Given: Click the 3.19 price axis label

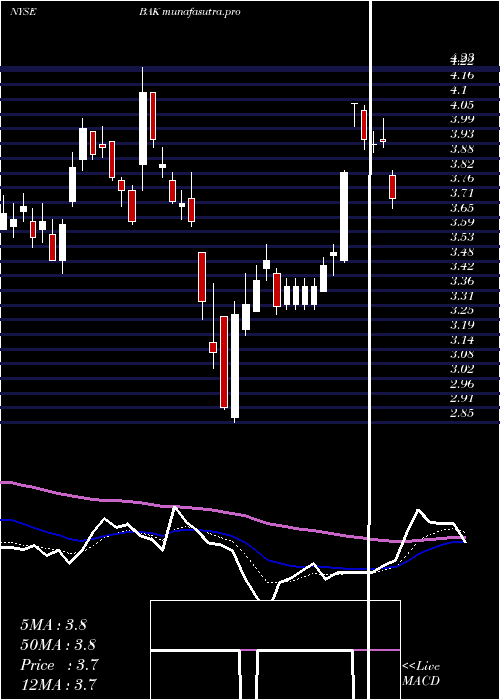Looking at the screenshot, I should point(462,325).
